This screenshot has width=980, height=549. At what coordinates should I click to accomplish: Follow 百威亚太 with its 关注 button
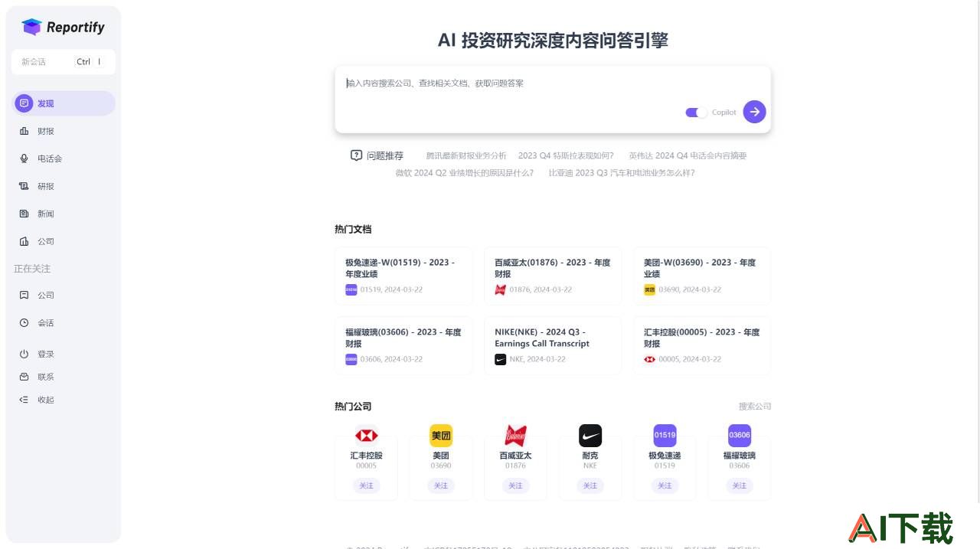515,485
